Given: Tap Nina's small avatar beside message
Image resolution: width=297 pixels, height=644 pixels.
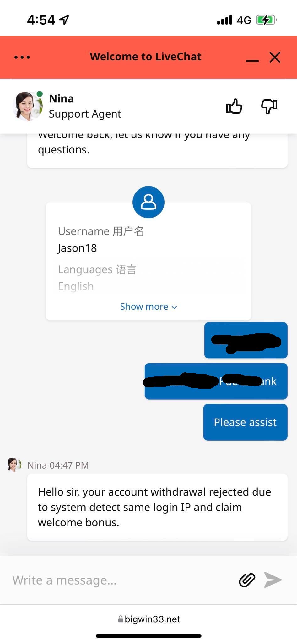Looking at the screenshot, I should 14,465.
